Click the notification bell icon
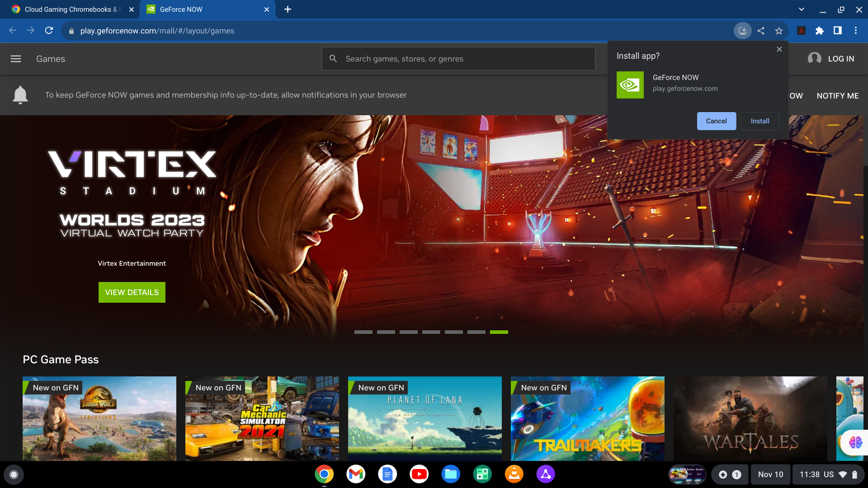Screen dimensions: 868x488 (x=20, y=95)
